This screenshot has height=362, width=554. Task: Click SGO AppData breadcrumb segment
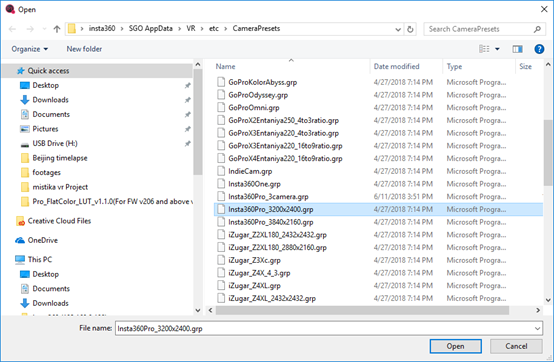151,29
